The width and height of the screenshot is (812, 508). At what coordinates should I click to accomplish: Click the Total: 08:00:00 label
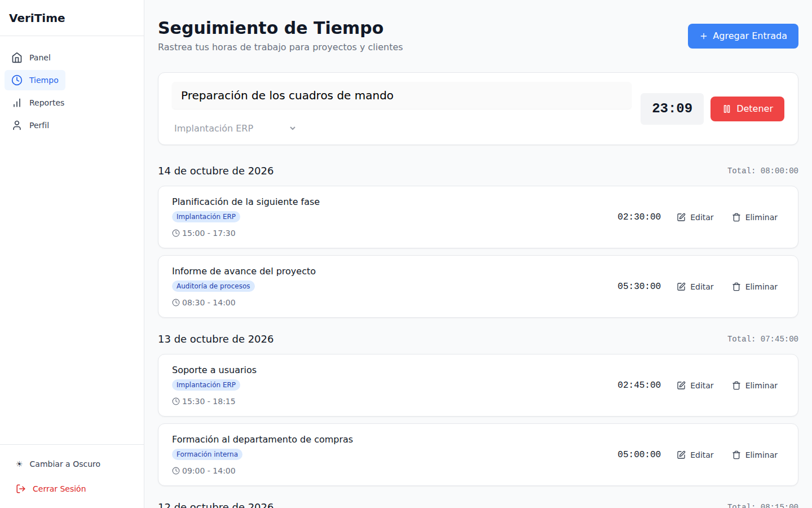point(763,170)
